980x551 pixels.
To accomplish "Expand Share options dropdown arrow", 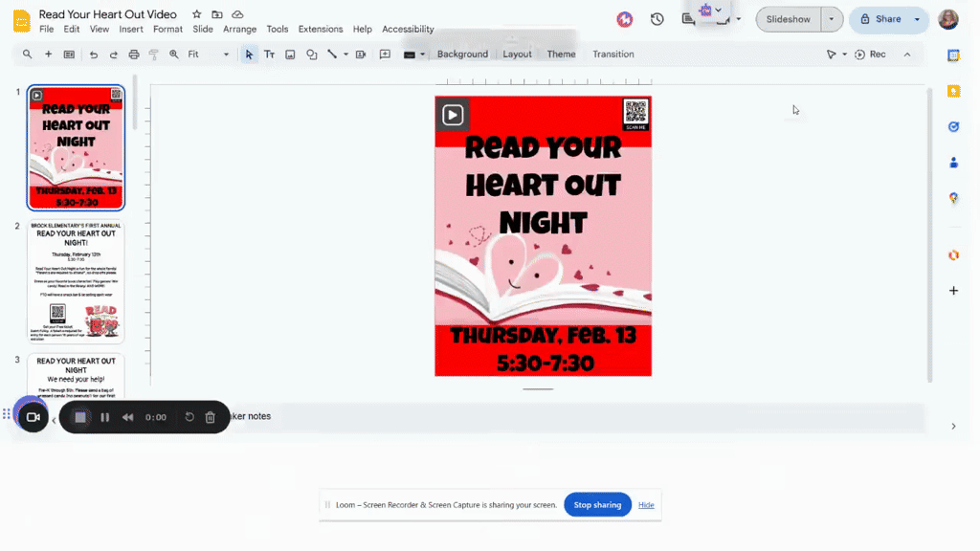I will 918,19.
